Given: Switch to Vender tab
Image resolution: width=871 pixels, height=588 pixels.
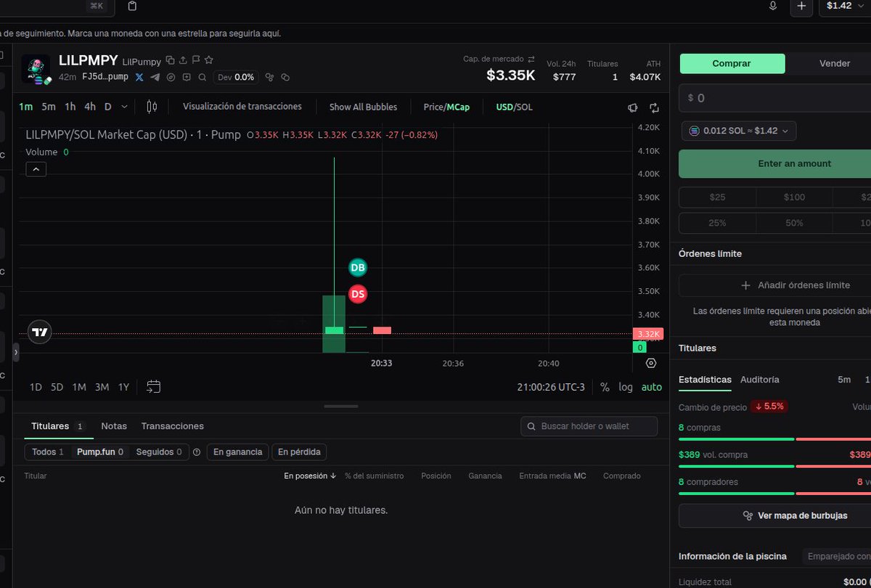Looking at the screenshot, I should (x=835, y=63).
